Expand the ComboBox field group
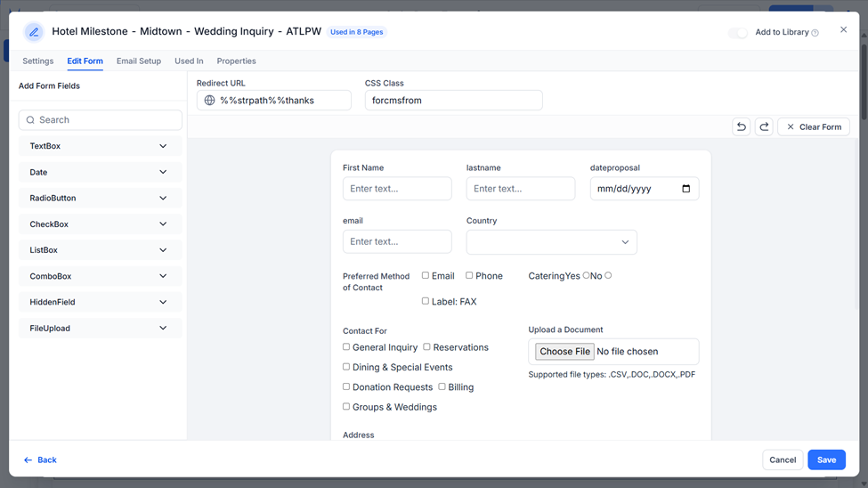 click(x=101, y=276)
